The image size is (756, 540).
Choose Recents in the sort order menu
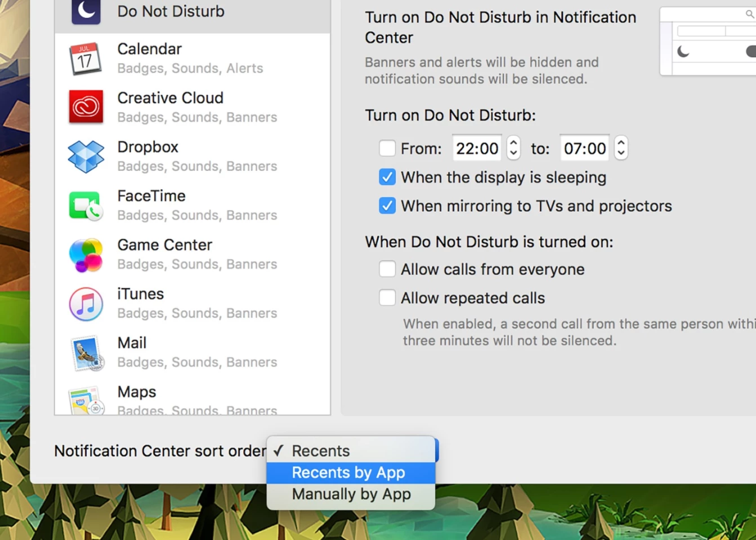click(351, 451)
